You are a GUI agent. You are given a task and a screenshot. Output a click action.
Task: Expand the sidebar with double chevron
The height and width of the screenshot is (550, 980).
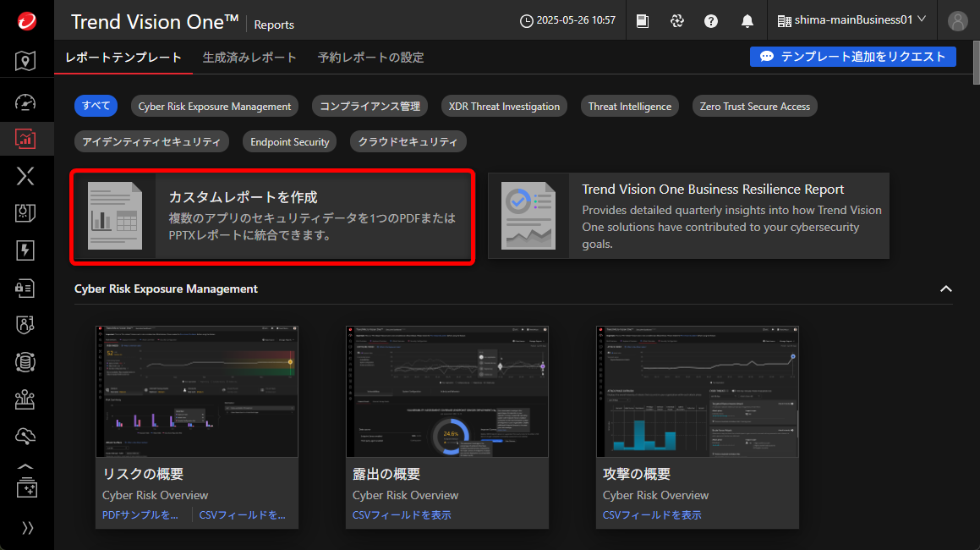[x=27, y=527]
